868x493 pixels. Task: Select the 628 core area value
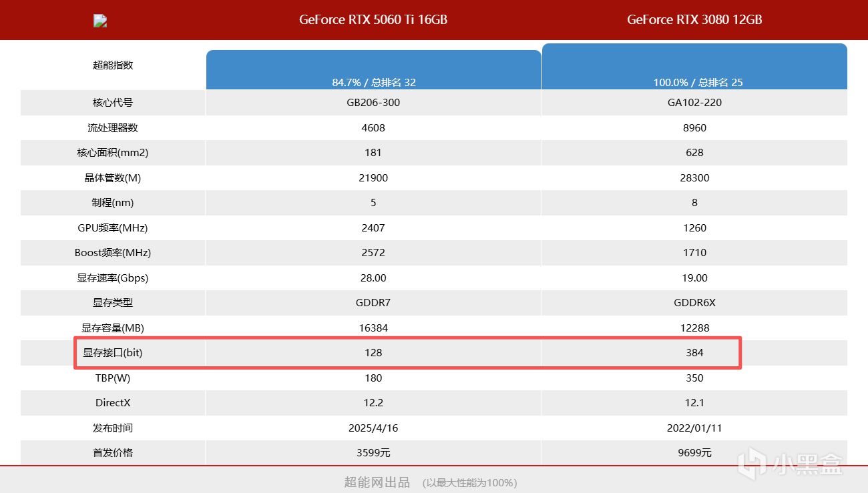tap(694, 153)
